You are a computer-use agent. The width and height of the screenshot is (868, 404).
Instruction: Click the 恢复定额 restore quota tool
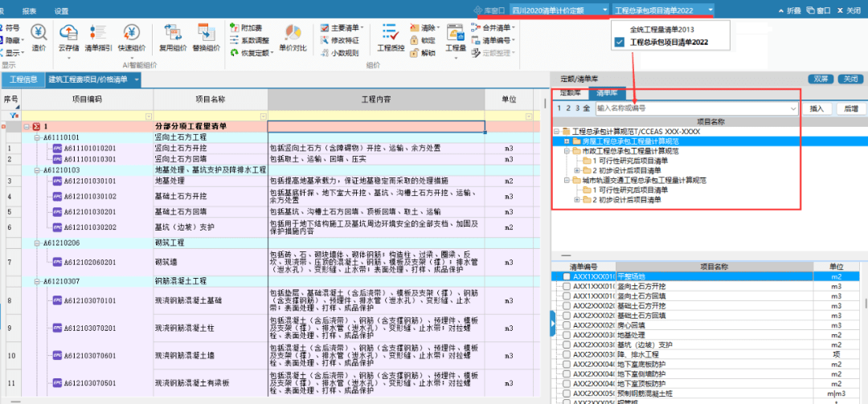pos(252,53)
